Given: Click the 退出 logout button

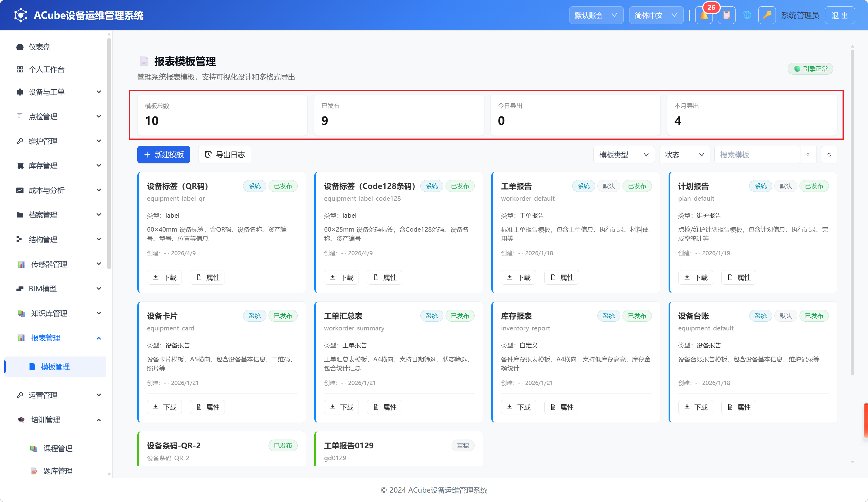Looking at the screenshot, I should pyautogui.click(x=840, y=15).
